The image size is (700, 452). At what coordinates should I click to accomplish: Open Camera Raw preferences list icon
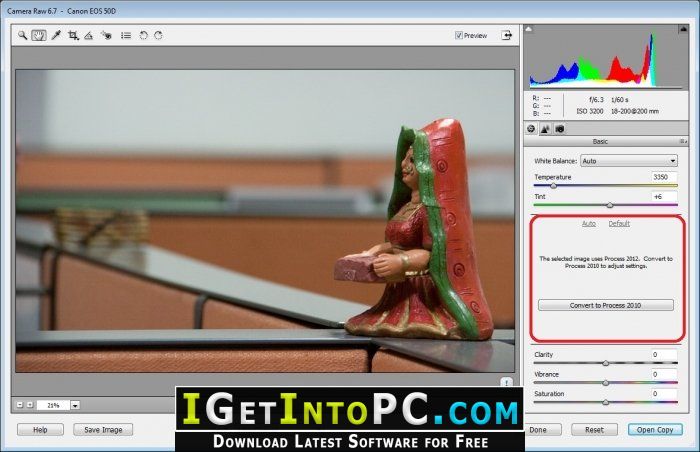(126, 35)
